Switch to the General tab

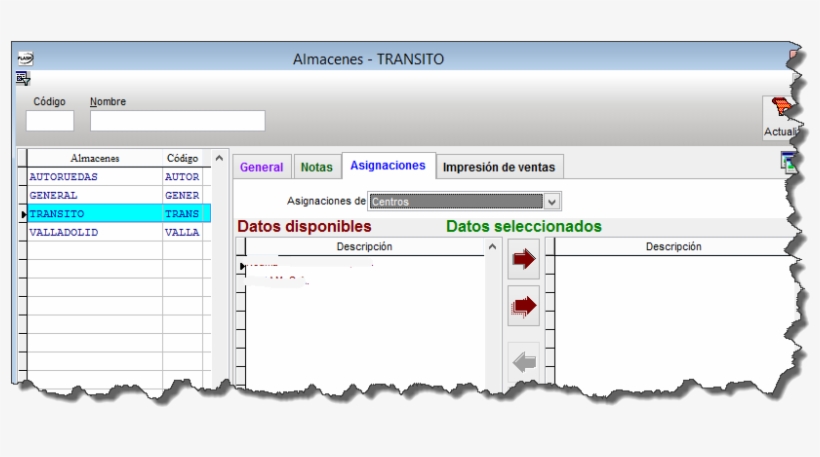(261, 167)
